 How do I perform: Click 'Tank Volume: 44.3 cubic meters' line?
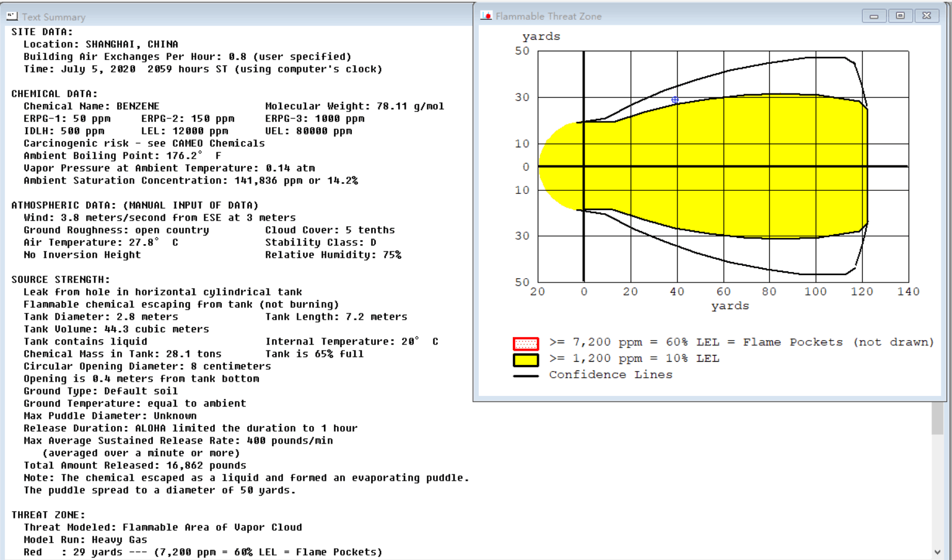click(x=116, y=330)
